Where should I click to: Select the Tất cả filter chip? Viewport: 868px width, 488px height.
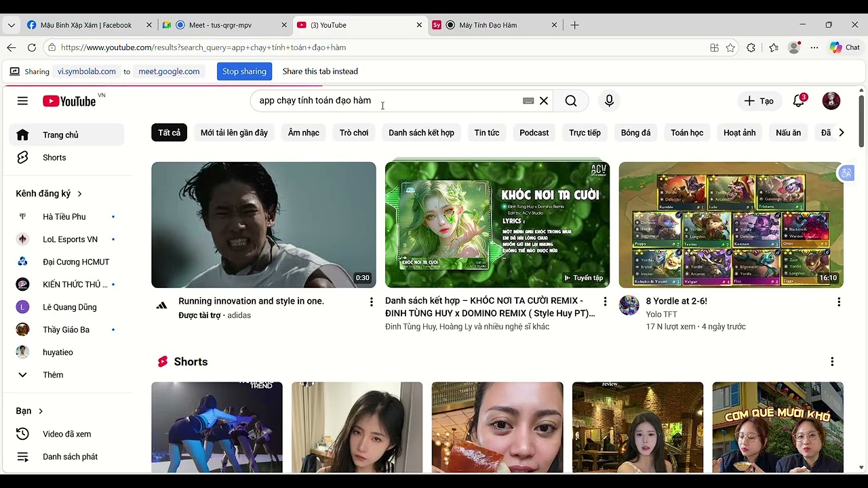tap(169, 133)
